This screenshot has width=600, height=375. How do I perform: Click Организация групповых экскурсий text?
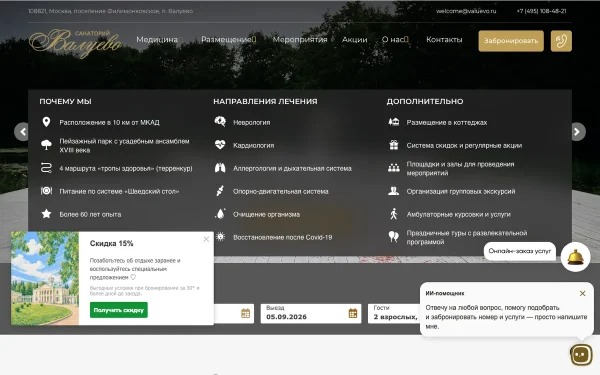[461, 191]
